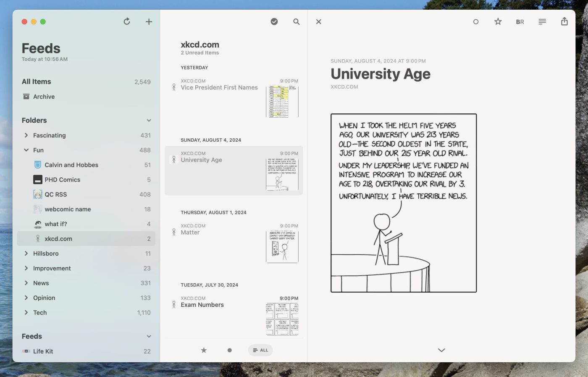Go to next article chevron
This screenshot has height=377, width=588.
coord(441,350)
